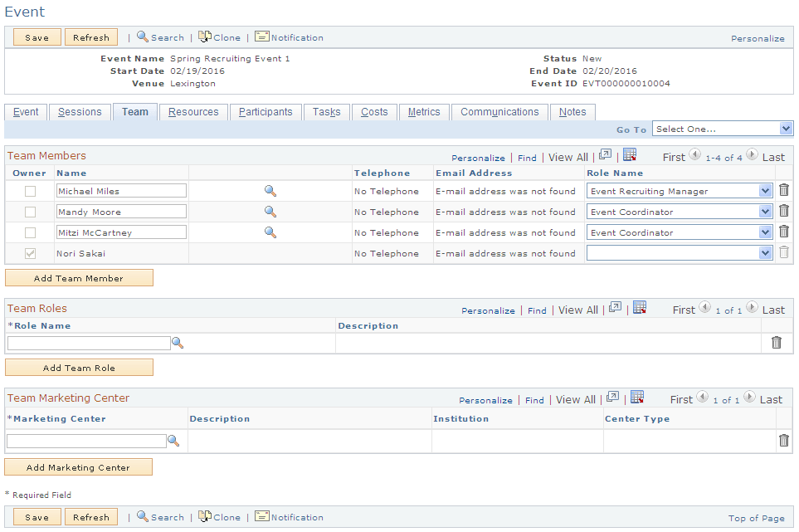The width and height of the screenshot is (799, 532).
Task: Show next row arrow in Team Members
Action: (x=752, y=154)
